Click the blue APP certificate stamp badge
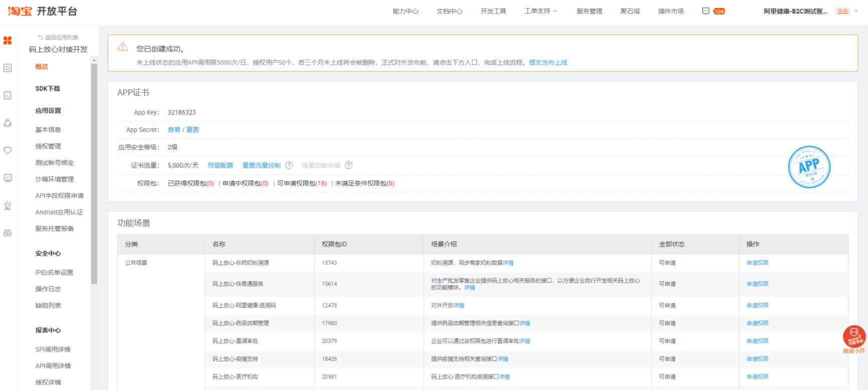868x390 pixels. click(809, 167)
